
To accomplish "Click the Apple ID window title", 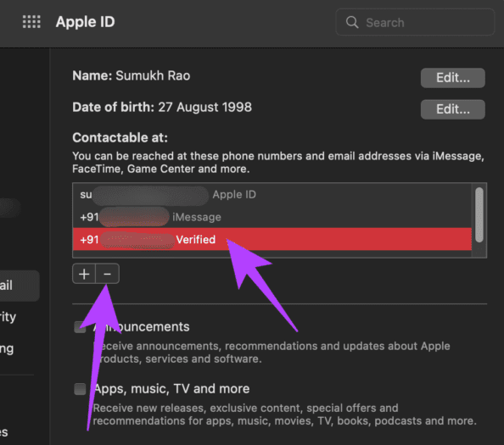I will click(85, 22).
